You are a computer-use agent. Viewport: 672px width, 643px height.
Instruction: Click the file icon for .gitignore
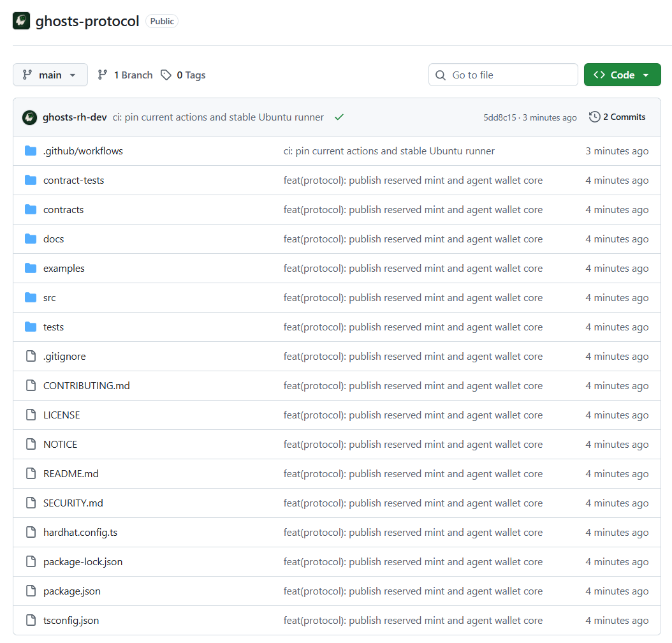31,356
